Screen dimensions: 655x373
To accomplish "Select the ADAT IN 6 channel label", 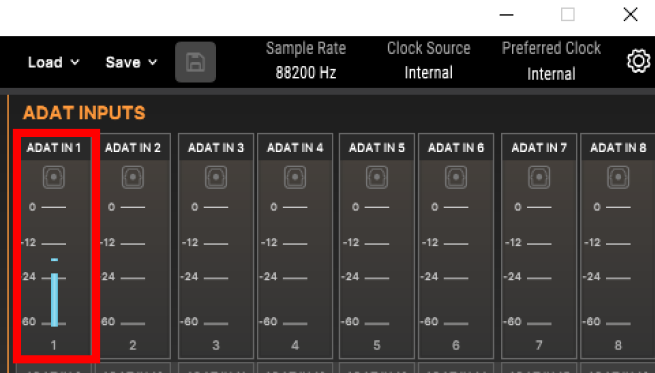I will tap(456, 147).
